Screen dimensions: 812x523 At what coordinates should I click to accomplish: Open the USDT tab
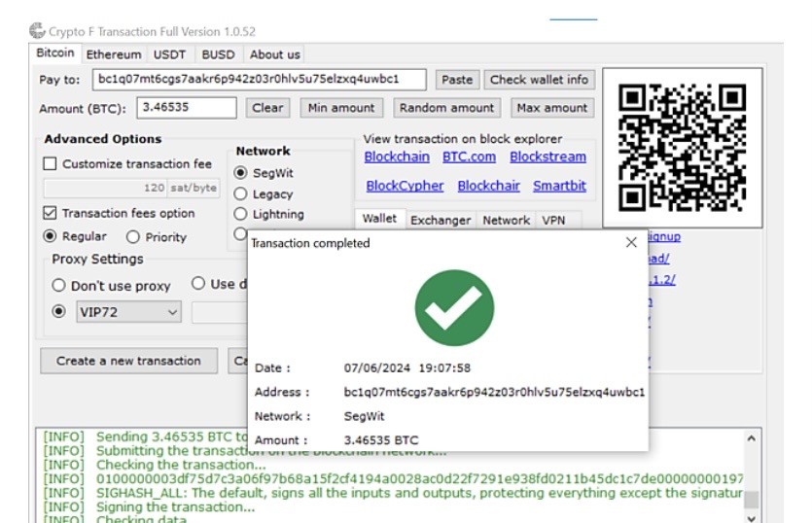pyautogui.click(x=171, y=54)
